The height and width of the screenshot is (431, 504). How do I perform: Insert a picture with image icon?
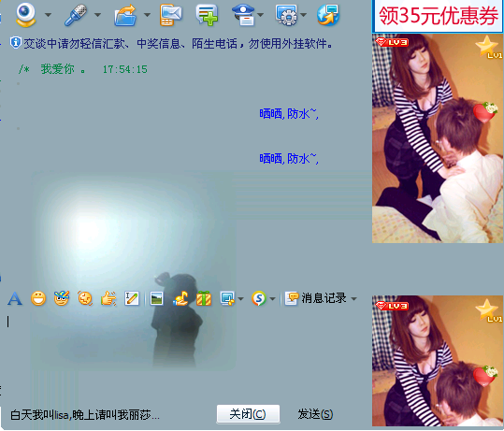156,298
